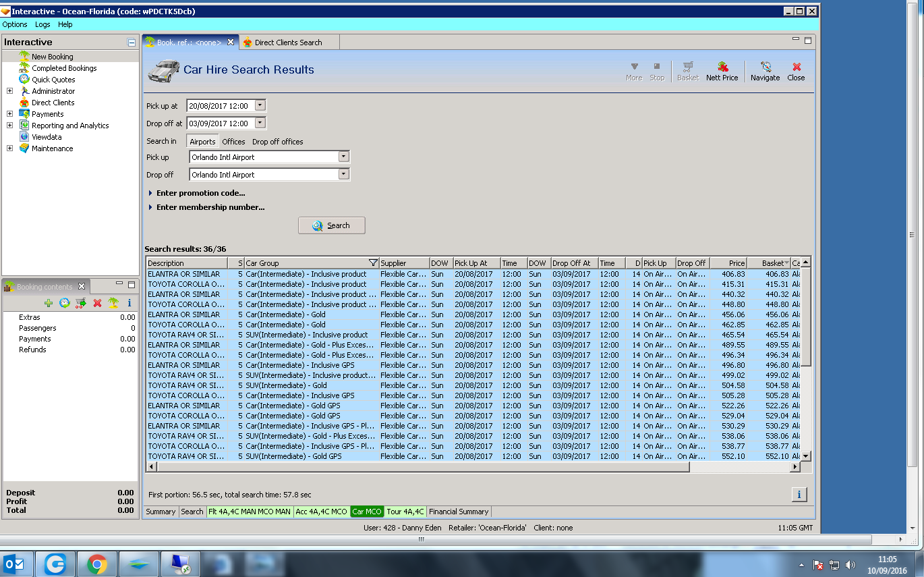Open the Options menu
The height and width of the screenshot is (577, 924).
15,24
